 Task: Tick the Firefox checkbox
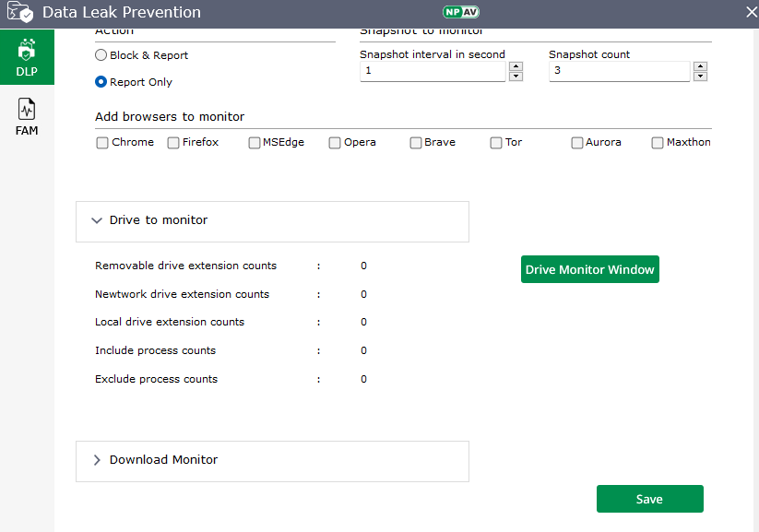pos(173,143)
